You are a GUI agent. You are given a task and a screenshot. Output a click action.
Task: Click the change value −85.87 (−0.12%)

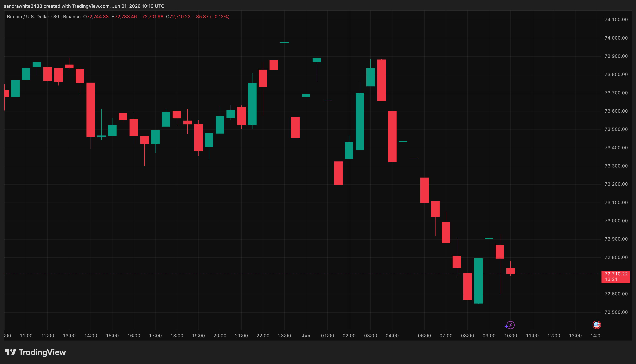211,16
